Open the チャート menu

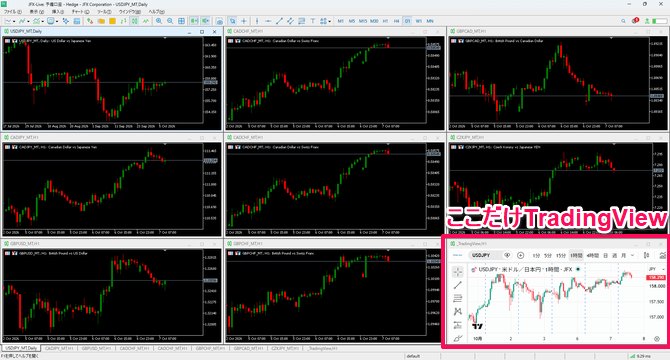coord(80,12)
